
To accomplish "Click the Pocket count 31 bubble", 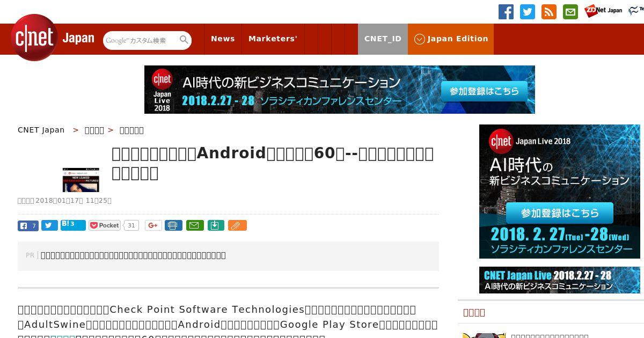I will coord(131,225).
